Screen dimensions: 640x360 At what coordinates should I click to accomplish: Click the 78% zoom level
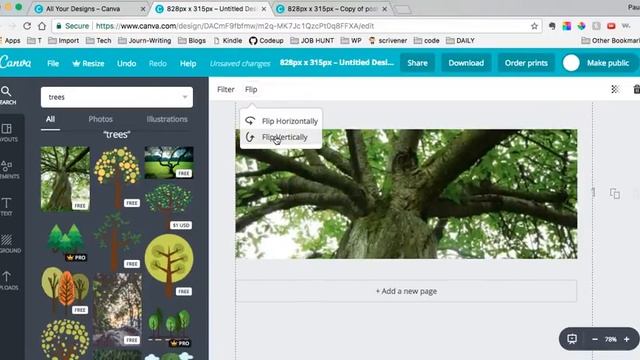pos(611,339)
